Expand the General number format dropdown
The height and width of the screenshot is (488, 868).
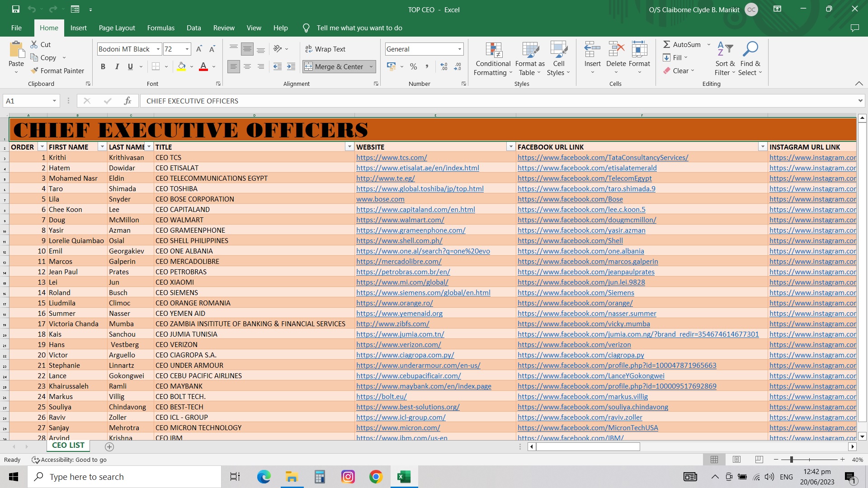point(459,49)
